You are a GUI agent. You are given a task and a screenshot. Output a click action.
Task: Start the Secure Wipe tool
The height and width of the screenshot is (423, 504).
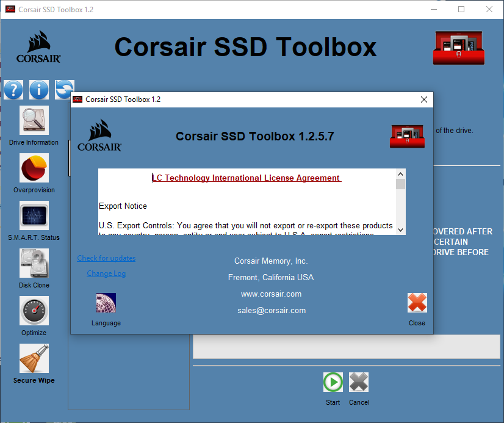[34, 358]
